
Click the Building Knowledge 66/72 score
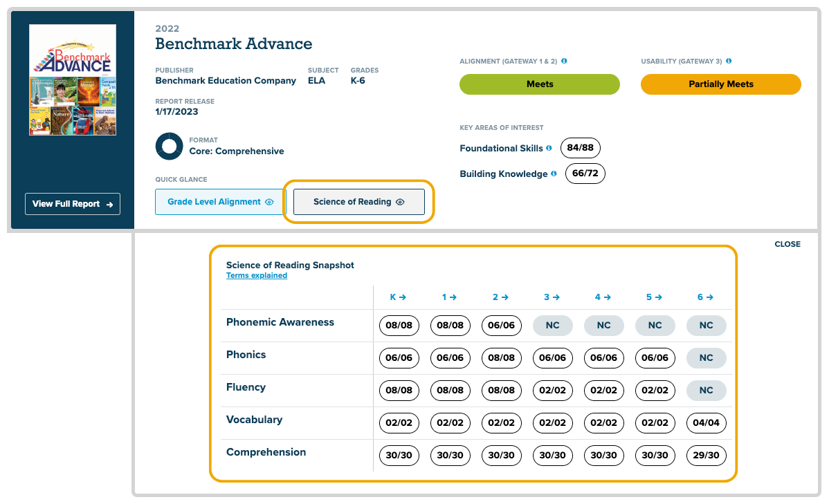pos(585,174)
